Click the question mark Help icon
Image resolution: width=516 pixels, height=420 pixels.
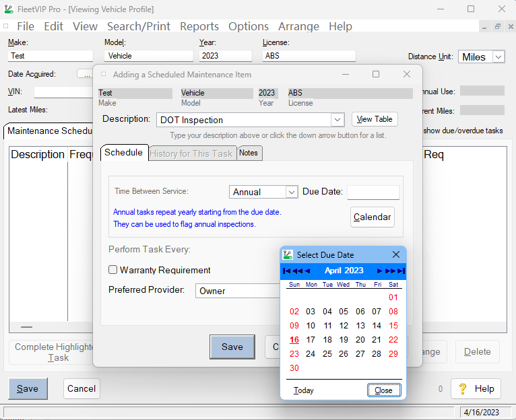[462, 389]
